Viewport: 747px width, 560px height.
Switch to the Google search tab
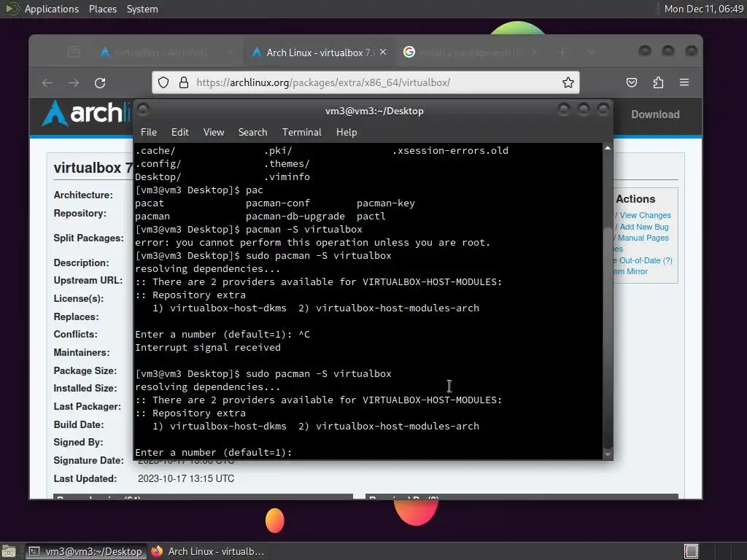point(469,52)
